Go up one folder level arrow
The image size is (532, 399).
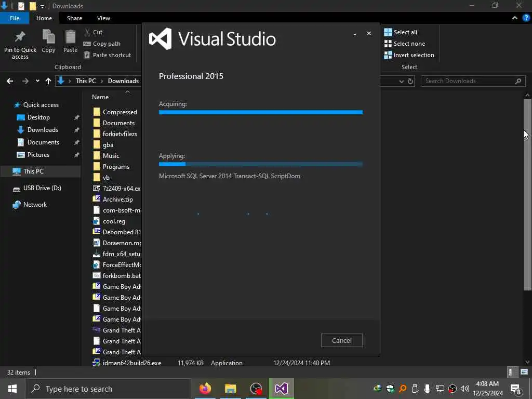tap(48, 81)
